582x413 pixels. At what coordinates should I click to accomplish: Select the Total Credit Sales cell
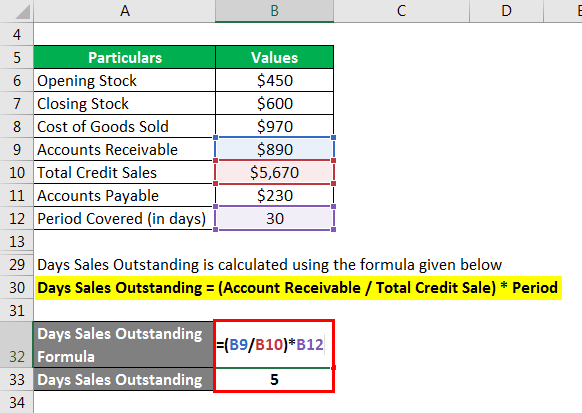pos(125,173)
